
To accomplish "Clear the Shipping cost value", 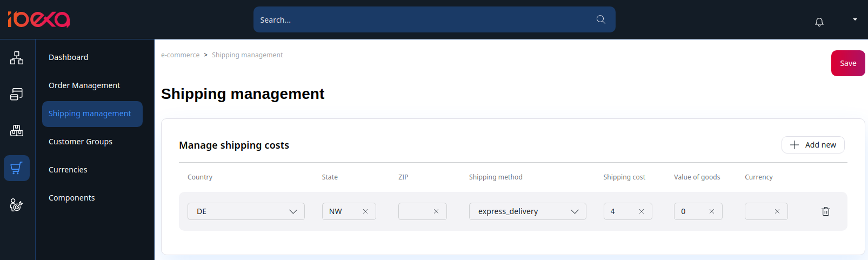I will 642,211.
